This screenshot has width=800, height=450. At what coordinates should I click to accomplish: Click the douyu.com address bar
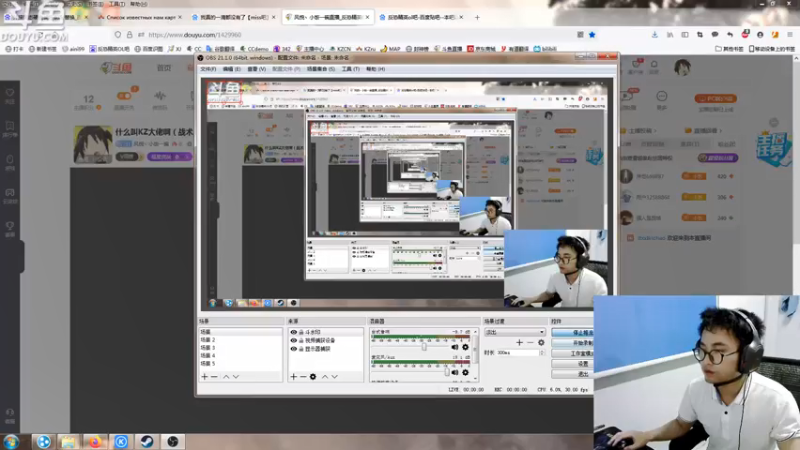point(357,35)
